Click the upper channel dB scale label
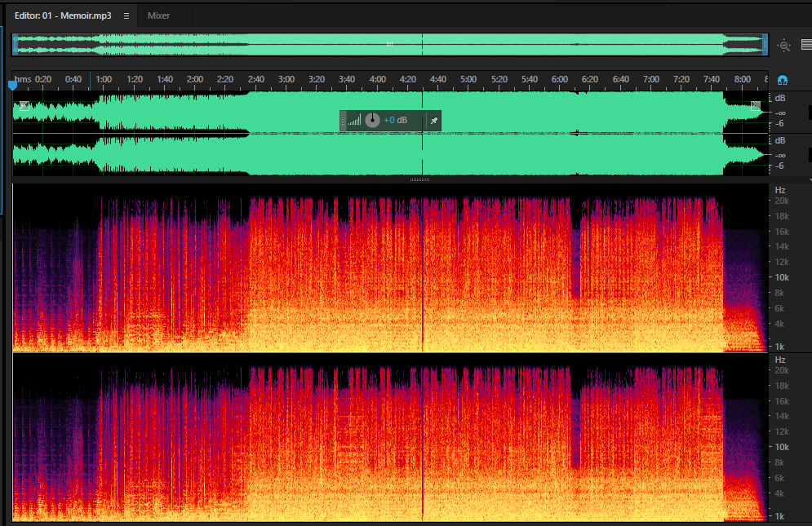812x526 pixels. pyautogui.click(x=780, y=99)
